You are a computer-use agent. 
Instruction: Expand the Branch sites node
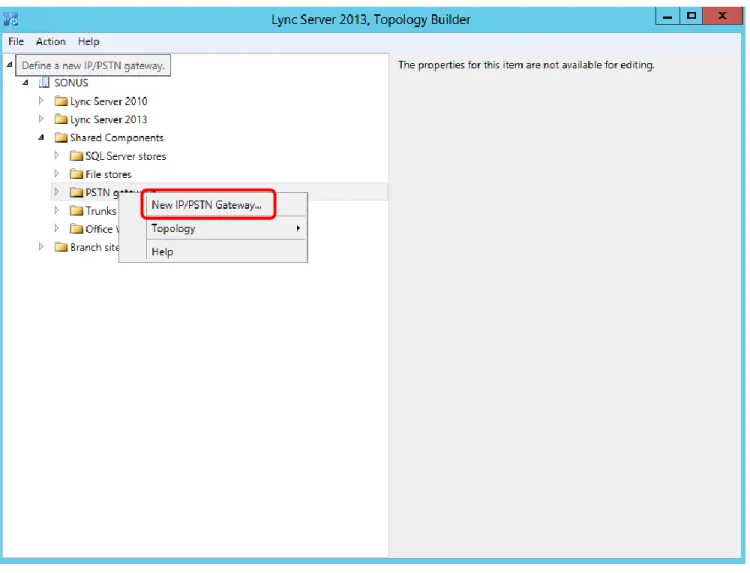coord(41,247)
